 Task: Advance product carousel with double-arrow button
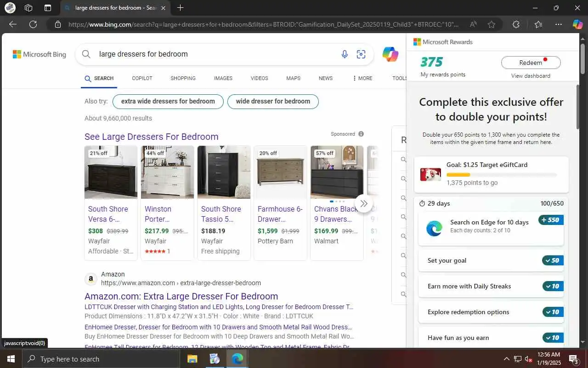[x=364, y=203]
